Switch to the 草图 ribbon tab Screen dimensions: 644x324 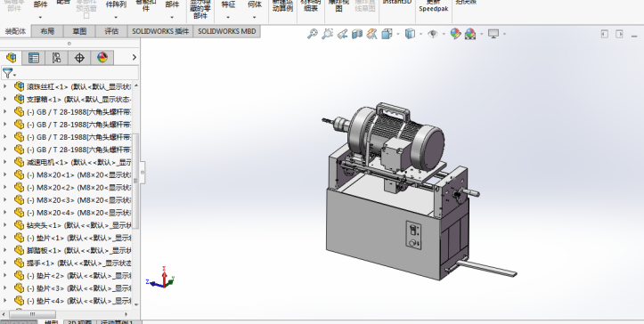[79, 31]
